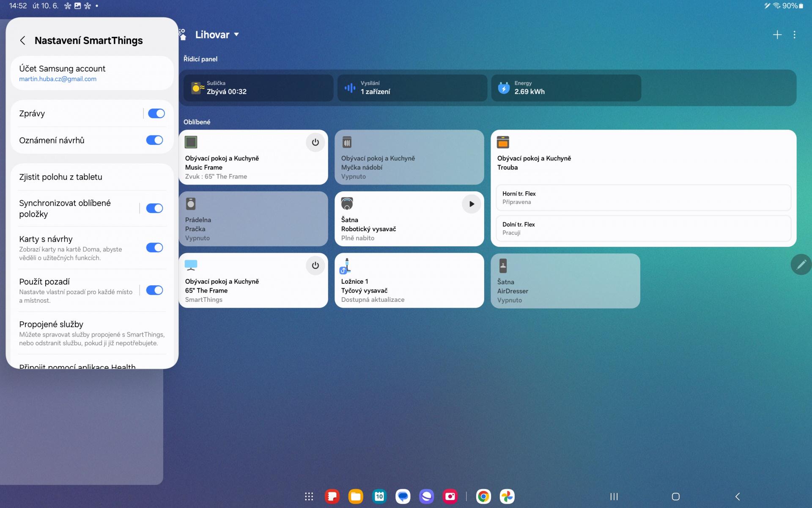812x508 pixels.
Task: Click Vysílání sound bars icon
Action: pyautogui.click(x=350, y=88)
